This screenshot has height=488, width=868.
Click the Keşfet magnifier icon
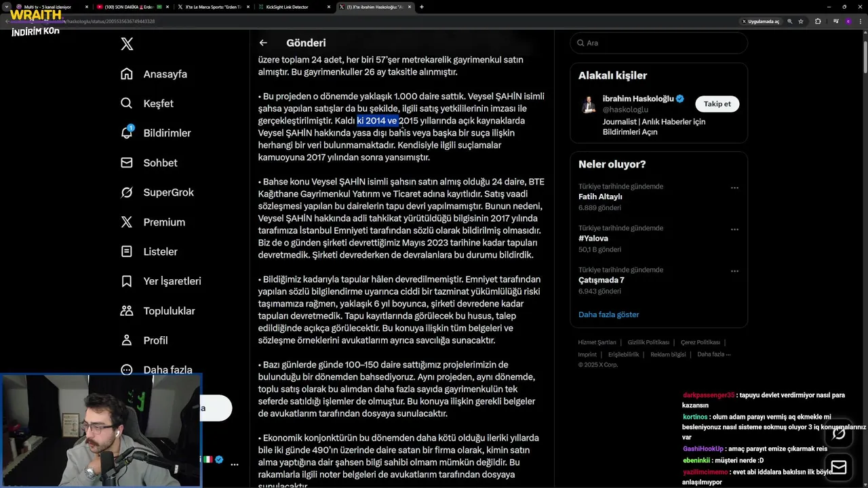(x=127, y=104)
